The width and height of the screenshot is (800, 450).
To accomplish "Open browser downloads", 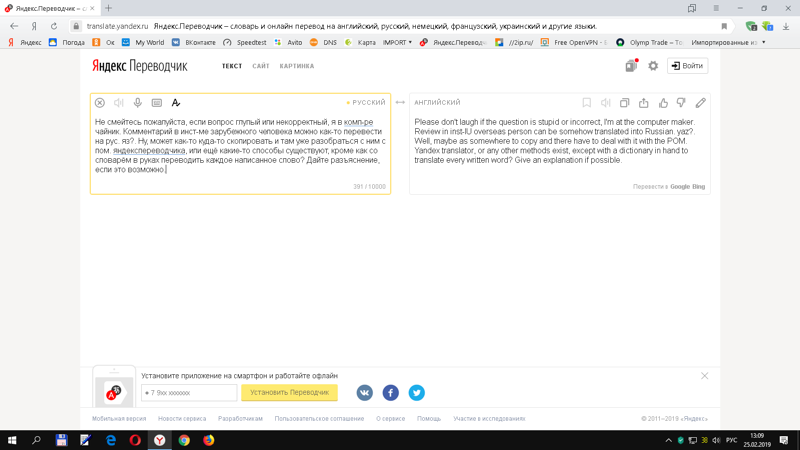I will coord(786,27).
